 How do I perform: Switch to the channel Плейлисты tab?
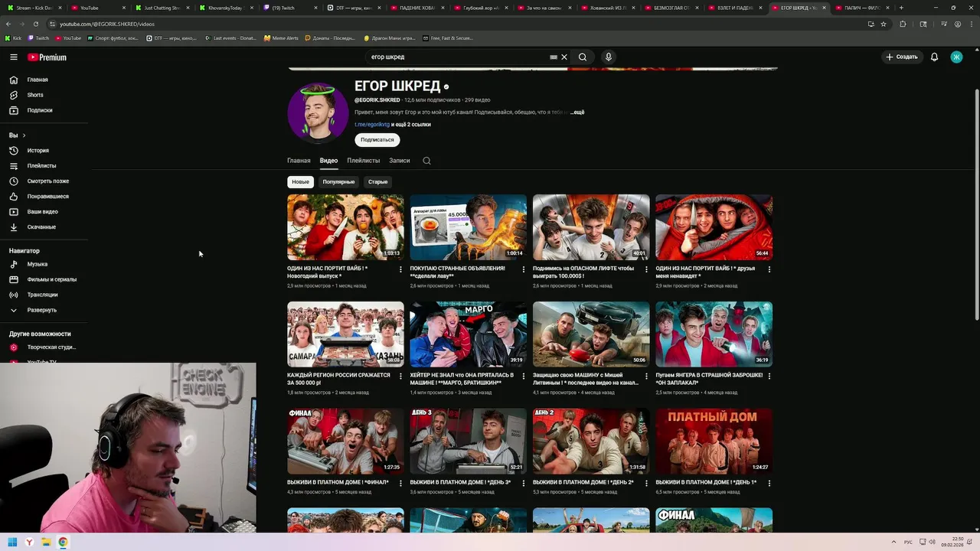(363, 161)
